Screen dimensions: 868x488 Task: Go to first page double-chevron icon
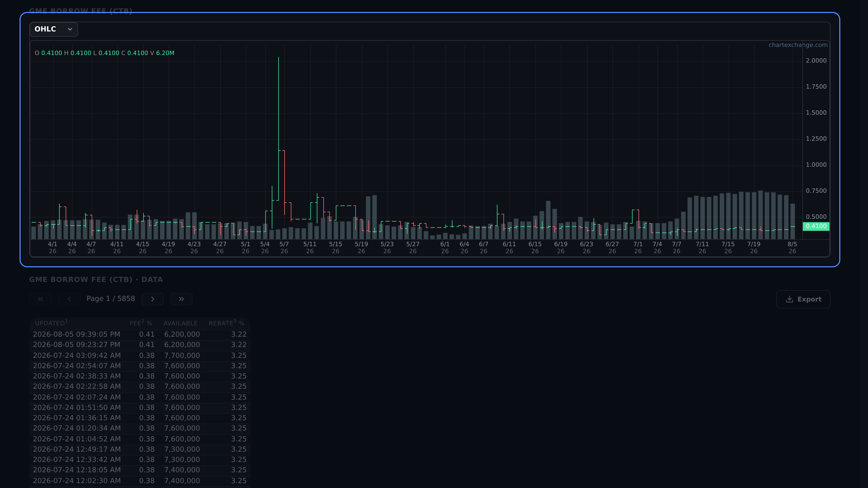pos(40,299)
